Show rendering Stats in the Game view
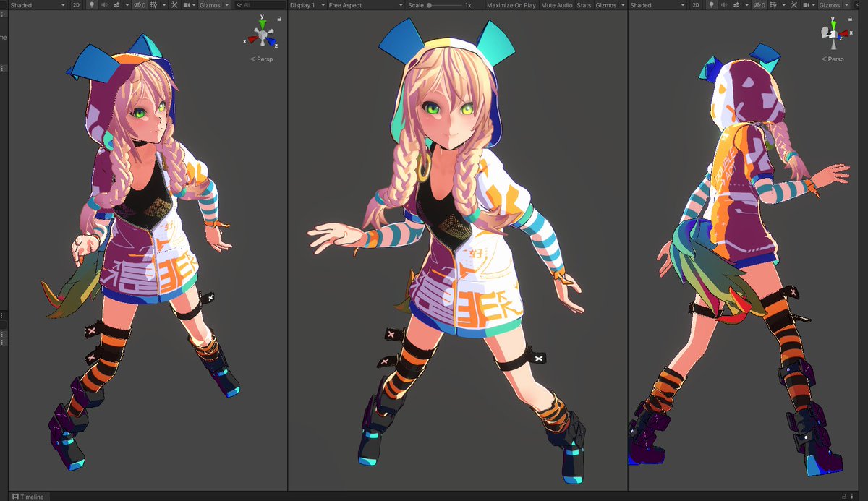 [583, 4]
